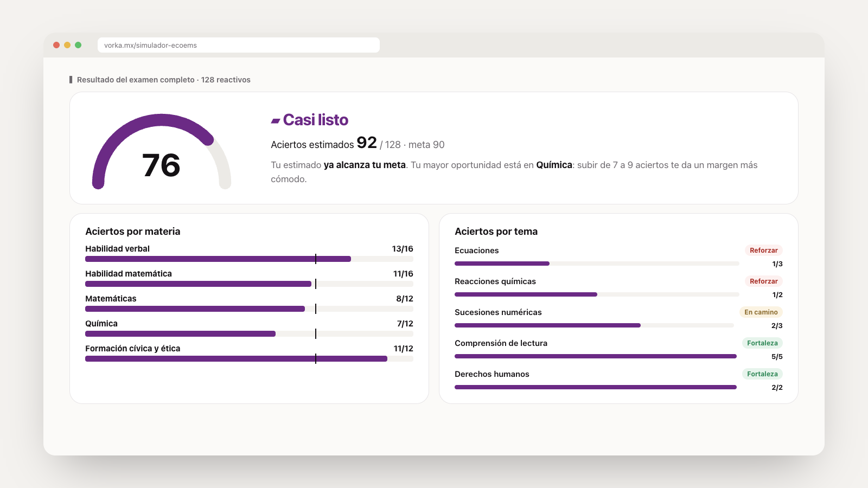Click the bold Química link in summary
This screenshot has width=868, height=488.
click(554, 165)
